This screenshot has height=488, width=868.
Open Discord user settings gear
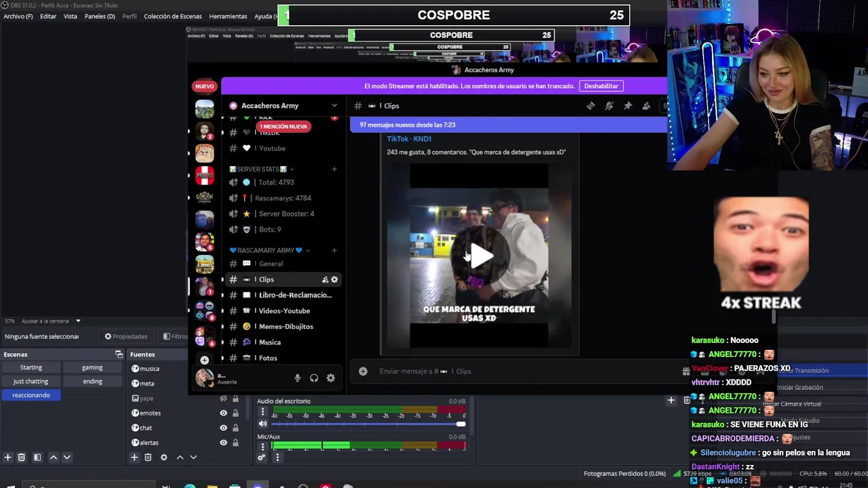point(330,378)
